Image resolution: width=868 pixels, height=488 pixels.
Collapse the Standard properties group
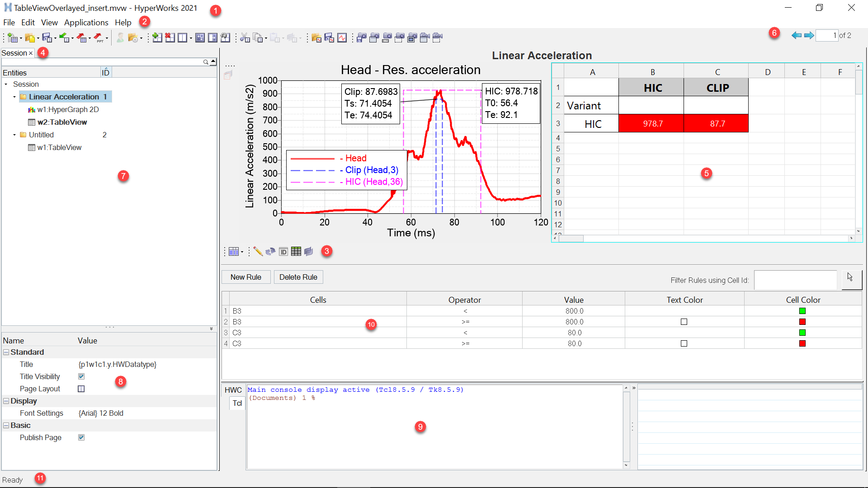pyautogui.click(x=6, y=352)
